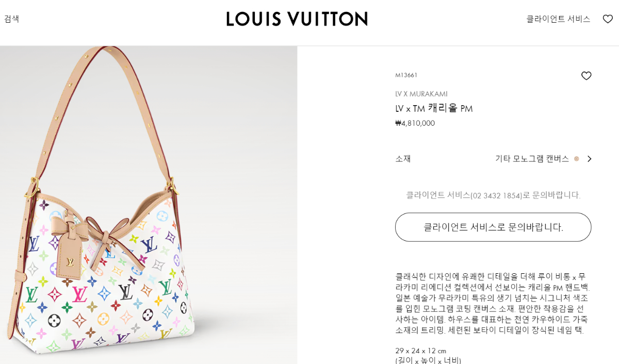Click the 클라이언트 서비스로 문의바랍니다 button

[x=493, y=227]
